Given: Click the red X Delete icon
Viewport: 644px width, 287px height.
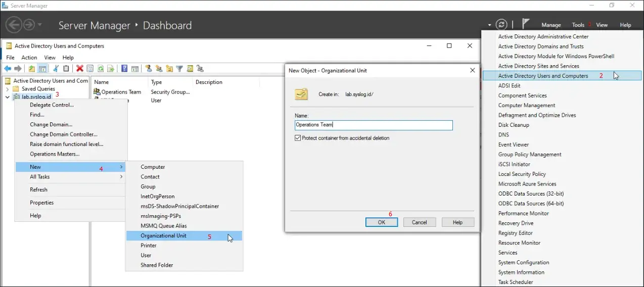Looking at the screenshot, I should (80, 69).
